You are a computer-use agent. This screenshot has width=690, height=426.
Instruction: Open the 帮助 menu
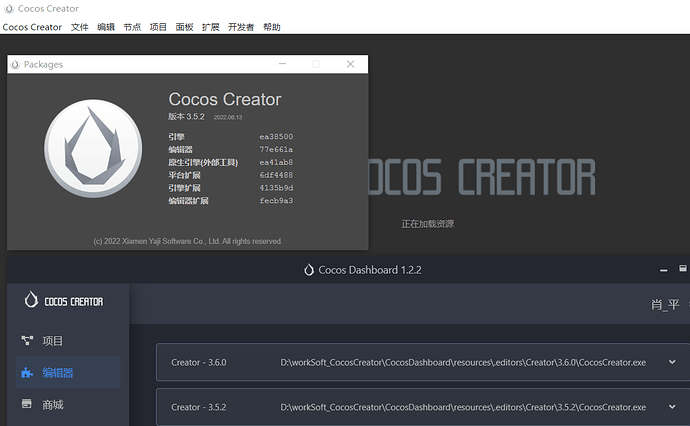(x=272, y=27)
